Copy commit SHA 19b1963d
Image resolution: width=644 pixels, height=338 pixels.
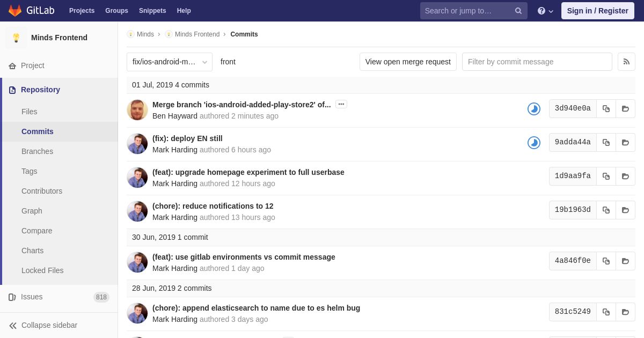pos(606,210)
